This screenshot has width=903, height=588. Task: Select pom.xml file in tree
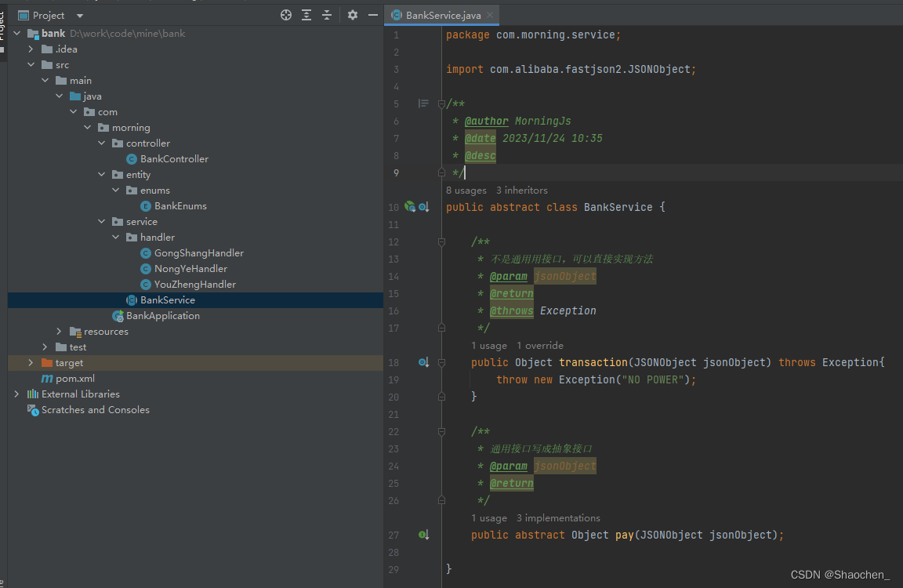(75, 379)
